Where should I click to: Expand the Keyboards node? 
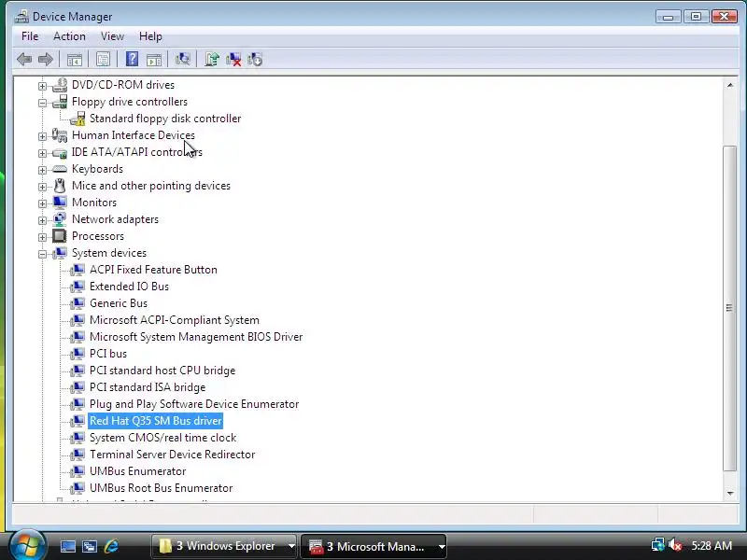pos(42,170)
